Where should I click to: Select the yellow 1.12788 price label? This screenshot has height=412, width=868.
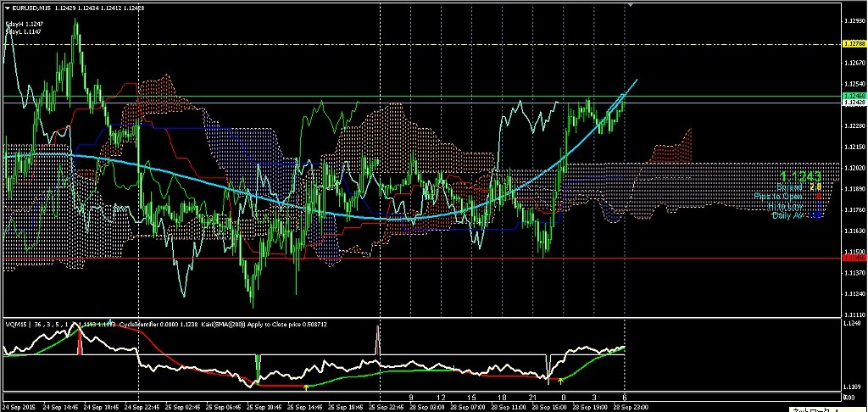(x=853, y=44)
